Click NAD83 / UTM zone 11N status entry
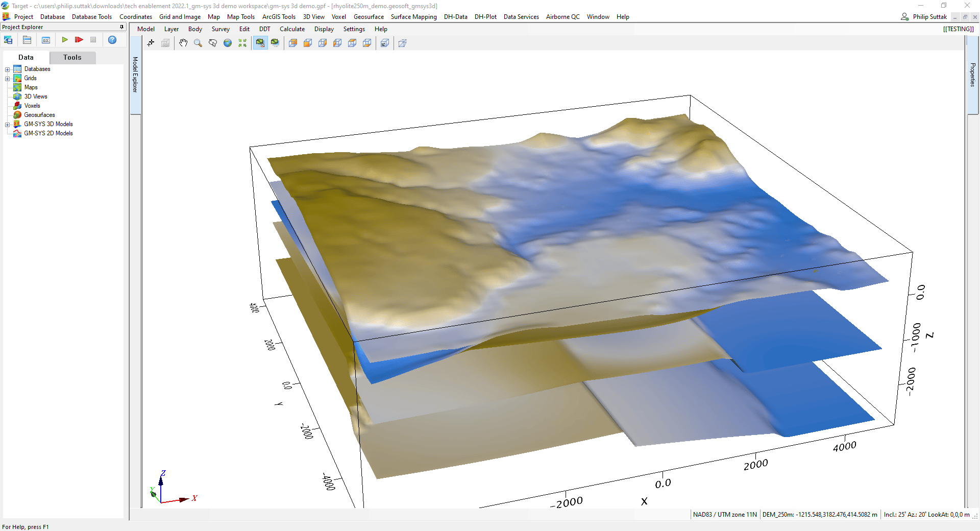980x531 pixels. pos(725,515)
